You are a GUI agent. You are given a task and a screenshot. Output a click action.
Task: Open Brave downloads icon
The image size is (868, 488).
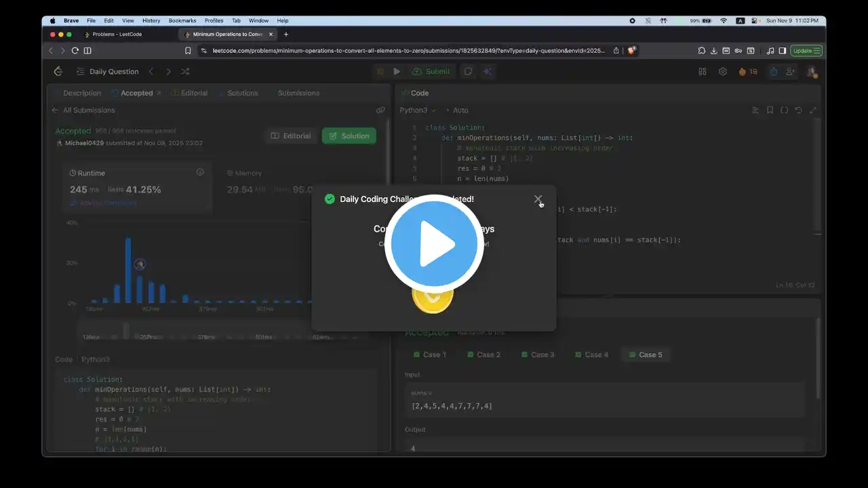pyautogui.click(x=714, y=50)
